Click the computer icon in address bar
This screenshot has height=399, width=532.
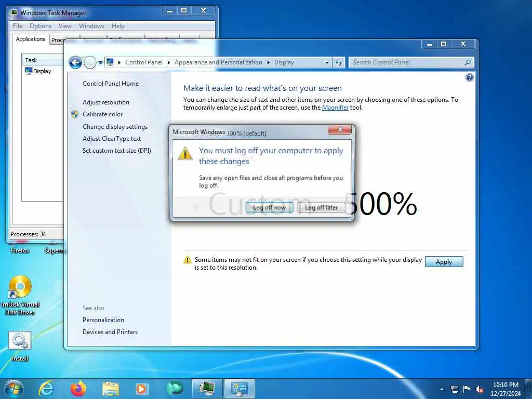(110, 62)
